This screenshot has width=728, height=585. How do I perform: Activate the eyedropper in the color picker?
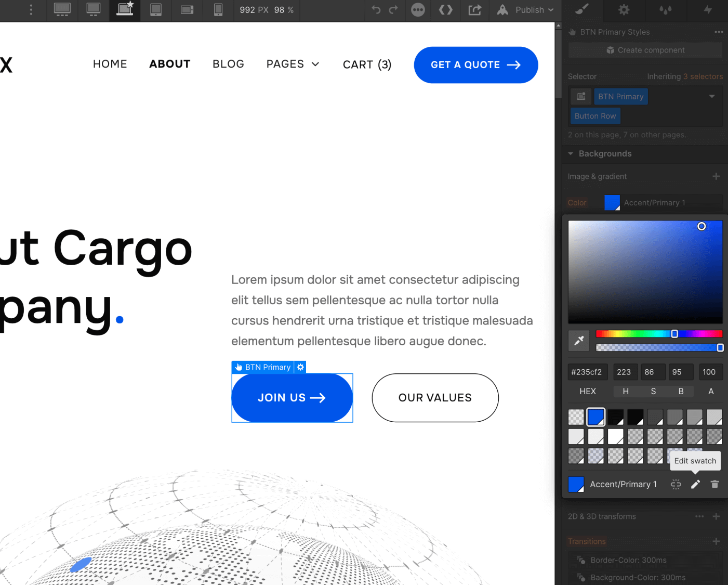579,341
